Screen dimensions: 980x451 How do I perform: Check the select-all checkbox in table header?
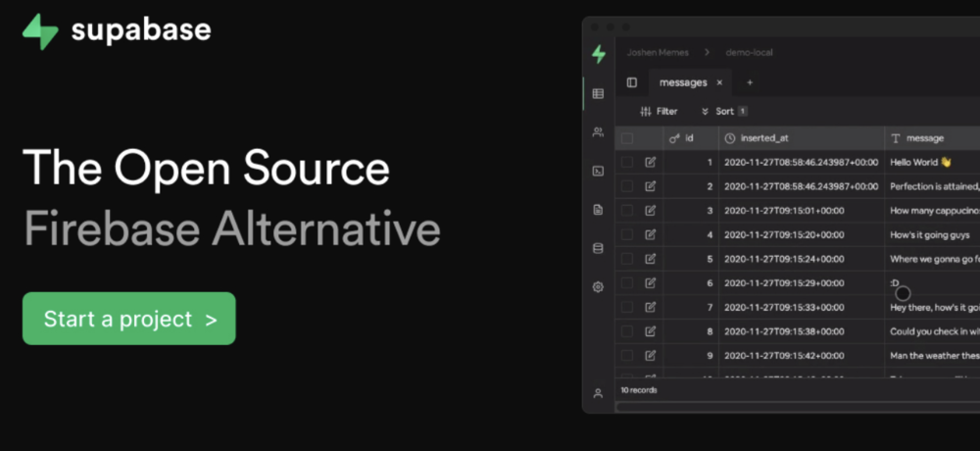point(627,139)
